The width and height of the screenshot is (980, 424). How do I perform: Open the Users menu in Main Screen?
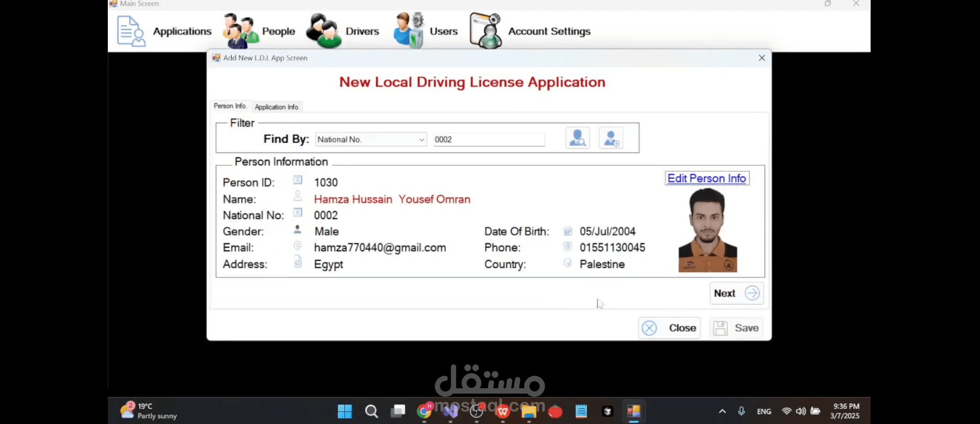(x=426, y=31)
